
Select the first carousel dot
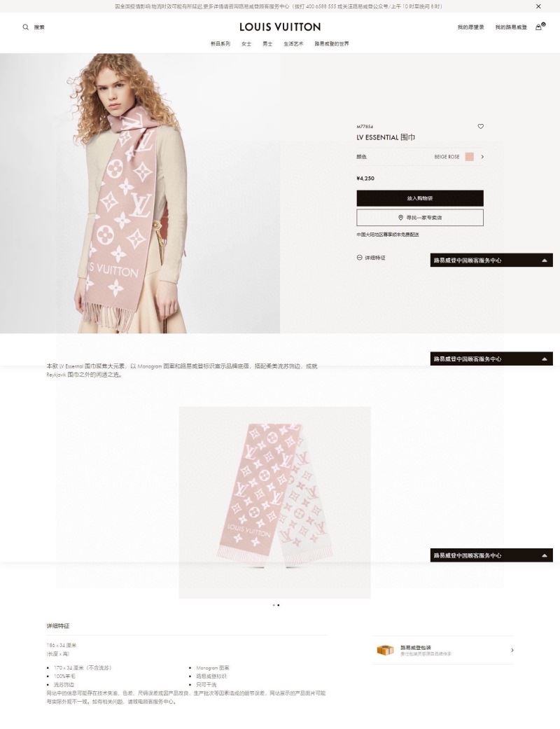(x=273, y=605)
